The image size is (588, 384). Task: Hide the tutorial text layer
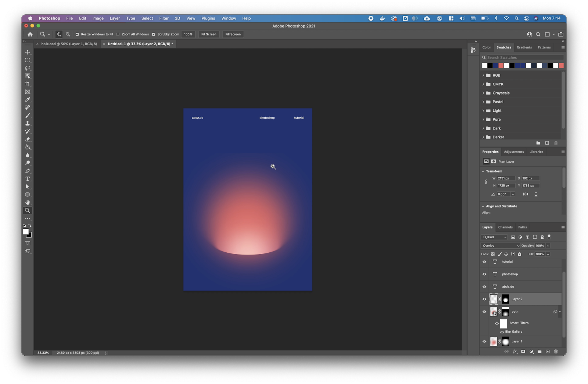[484, 262]
